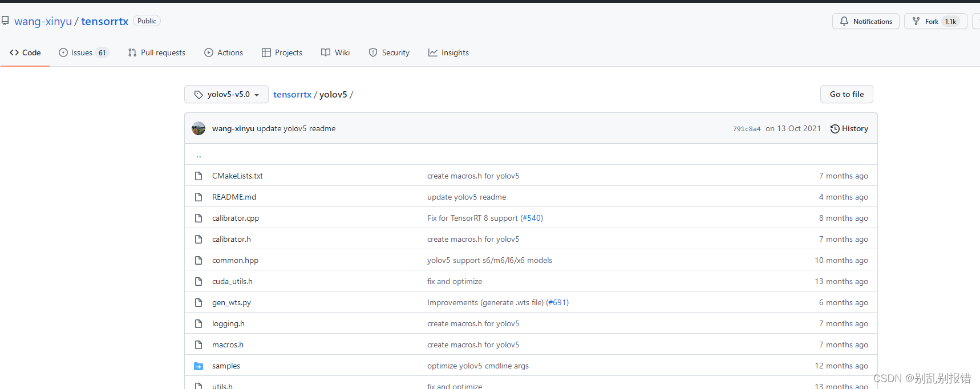Image resolution: width=980 pixels, height=389 pixels.
Task: Open the Security tab
Action: click(x=389, y=52)
